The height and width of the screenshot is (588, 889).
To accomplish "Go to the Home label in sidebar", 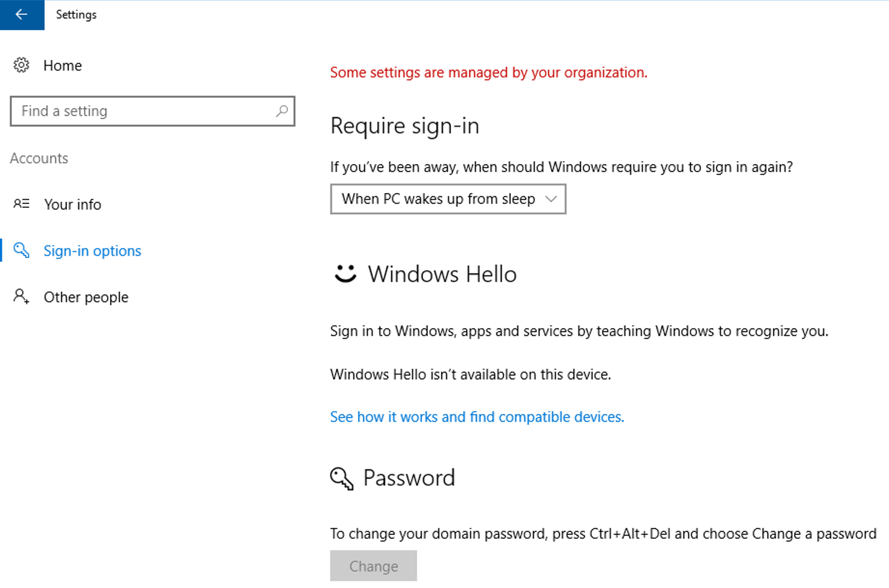I will 63,66.
